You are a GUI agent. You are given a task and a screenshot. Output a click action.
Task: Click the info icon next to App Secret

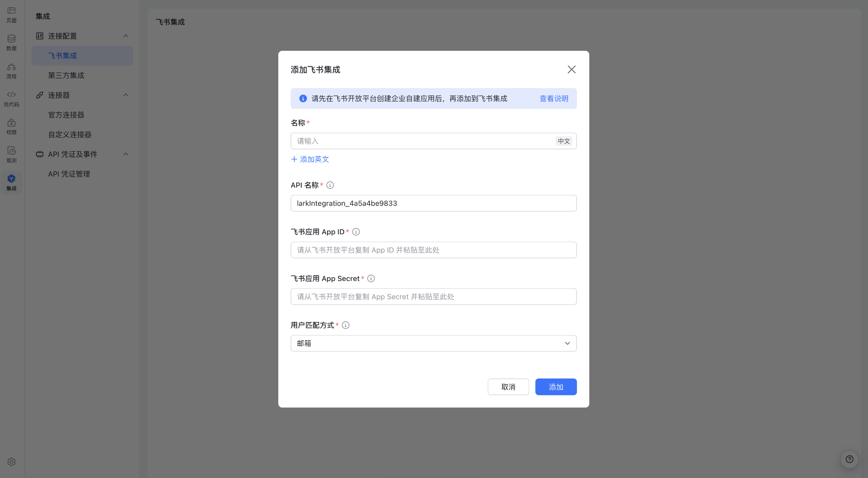coord(371,279)
